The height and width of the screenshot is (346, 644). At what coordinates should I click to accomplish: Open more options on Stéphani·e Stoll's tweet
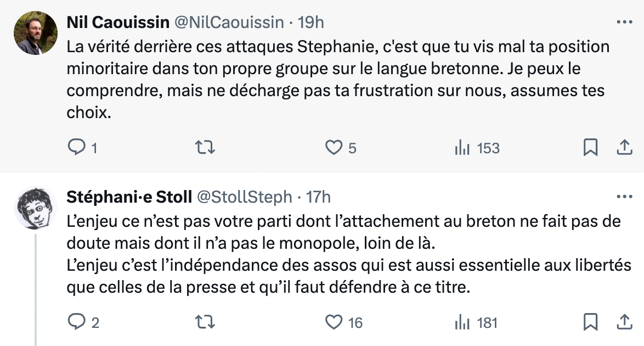click(625, 197)
